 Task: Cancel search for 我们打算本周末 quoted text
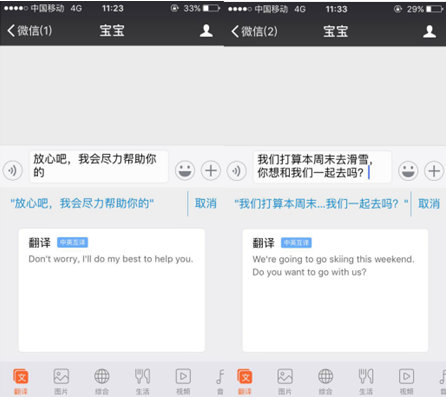(429, 203)
